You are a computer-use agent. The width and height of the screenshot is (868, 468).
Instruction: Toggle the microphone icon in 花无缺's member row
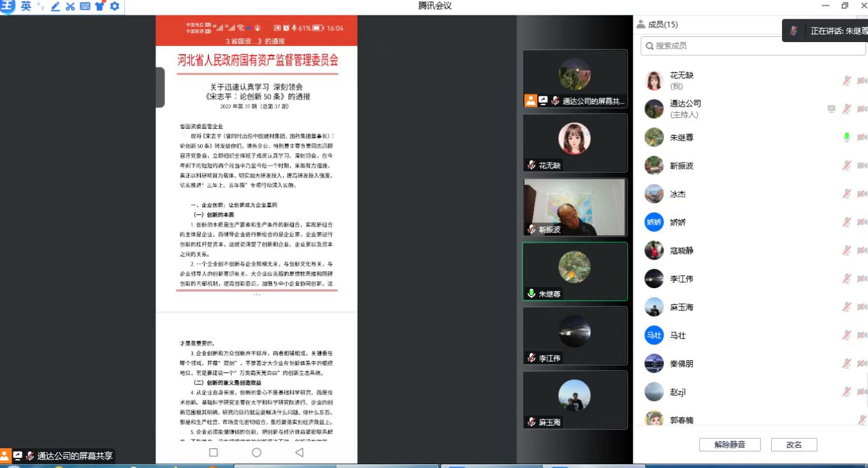pyautogui.click(x=846, y=81)
